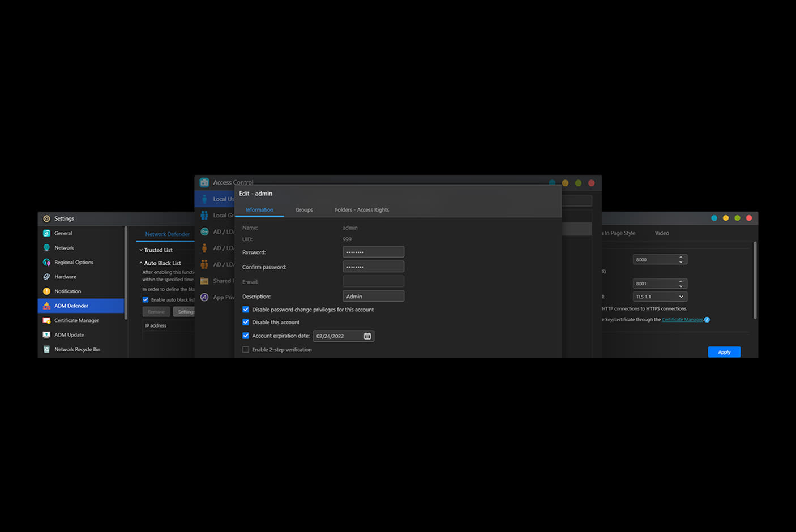Select the Certificate Manager icon
Viewport: 796px width, 532px height.
pos(46,320)
